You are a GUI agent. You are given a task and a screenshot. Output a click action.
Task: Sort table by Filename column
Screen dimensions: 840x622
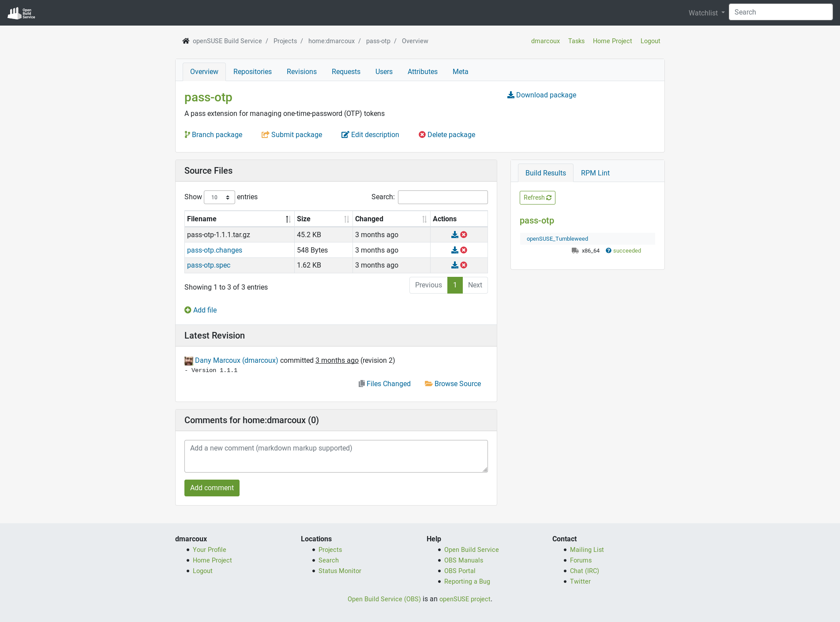click(x=239, y=219)
